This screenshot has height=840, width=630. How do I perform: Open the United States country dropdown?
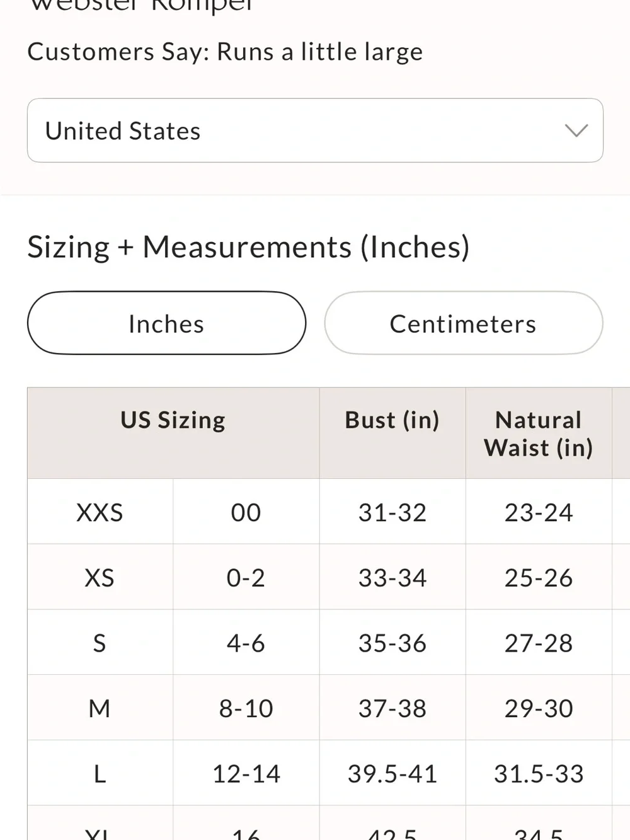[315, 130]
